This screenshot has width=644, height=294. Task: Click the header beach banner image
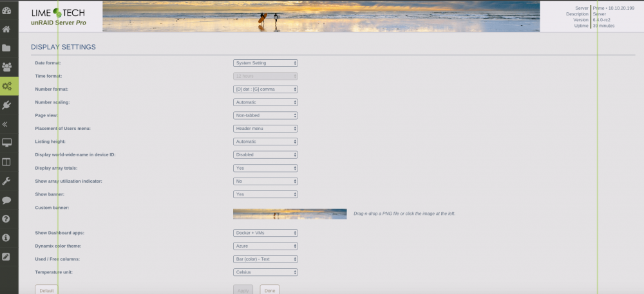pos(321,16)
